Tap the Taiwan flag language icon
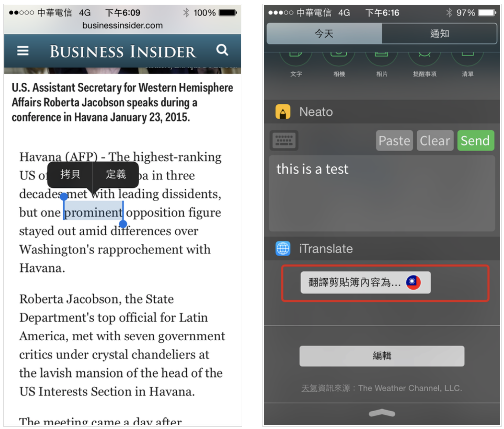Viewport: 504px width, 429px height. 413,282
